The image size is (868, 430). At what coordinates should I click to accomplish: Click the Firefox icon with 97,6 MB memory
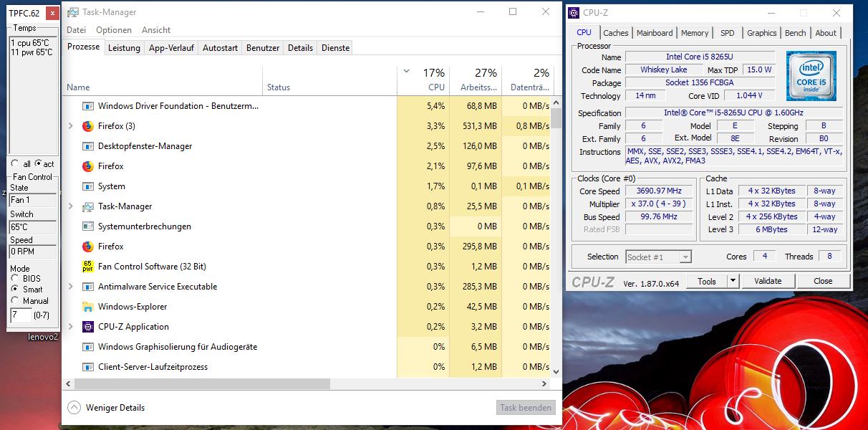(88, 166)
